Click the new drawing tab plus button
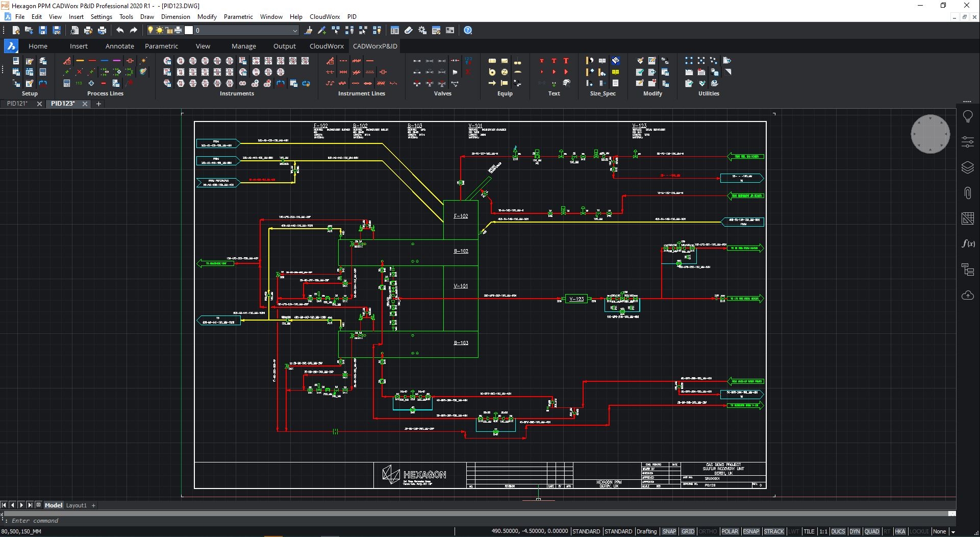 [99, 104]
